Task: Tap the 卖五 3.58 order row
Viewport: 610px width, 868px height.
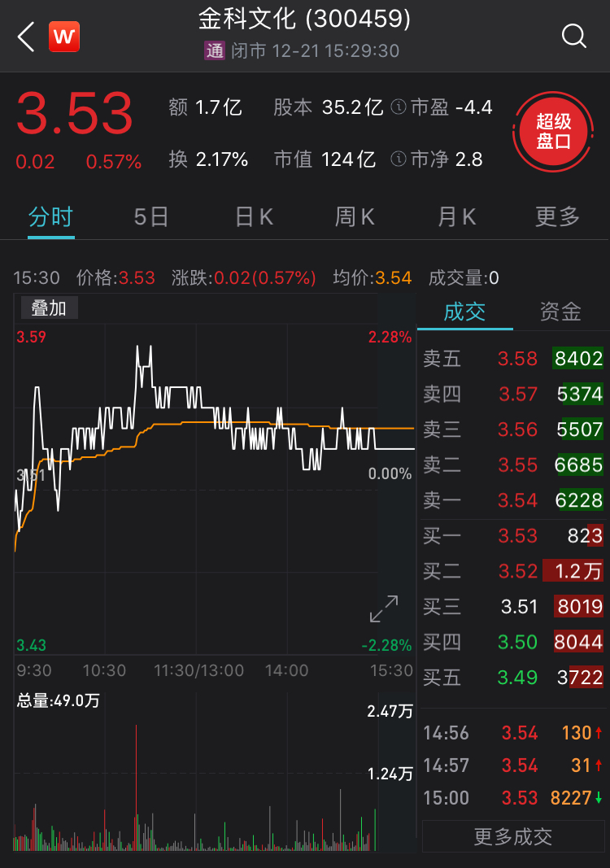Action: click(x=513, y=359)
